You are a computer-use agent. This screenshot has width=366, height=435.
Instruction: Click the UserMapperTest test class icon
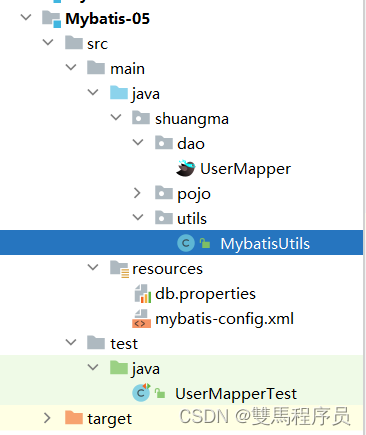pos(141,393)
